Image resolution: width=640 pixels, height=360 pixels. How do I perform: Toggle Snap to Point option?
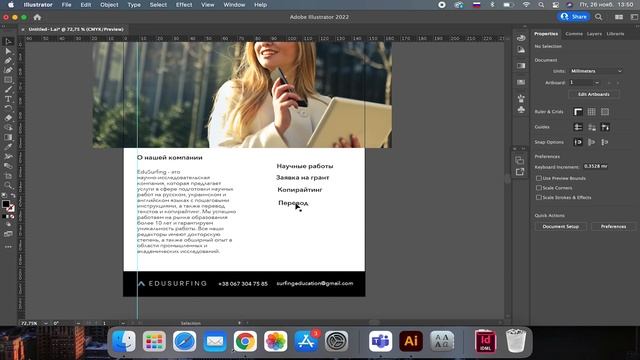pos(578,142)
